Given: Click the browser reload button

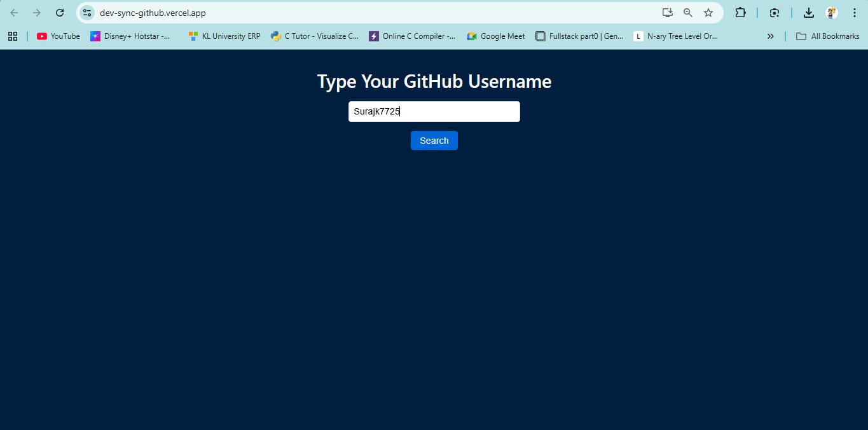Looking at the screenshot, I should [60, 13].
